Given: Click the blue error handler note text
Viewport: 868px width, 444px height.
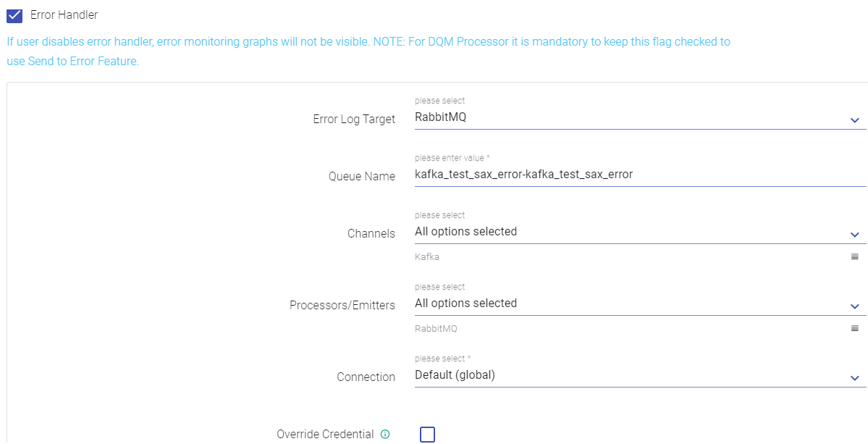Looking at the screenshot, I should click(368, 51).
